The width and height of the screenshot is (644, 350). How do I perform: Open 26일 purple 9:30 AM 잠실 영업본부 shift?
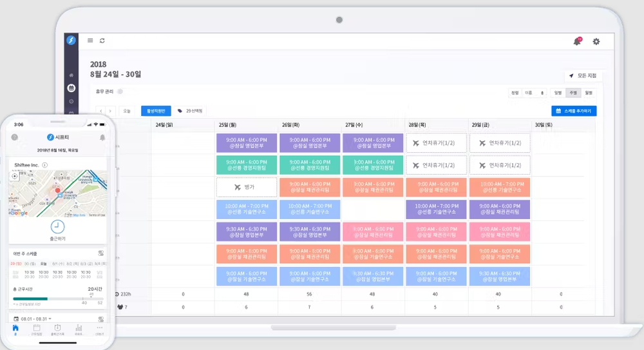pos(310,231)
